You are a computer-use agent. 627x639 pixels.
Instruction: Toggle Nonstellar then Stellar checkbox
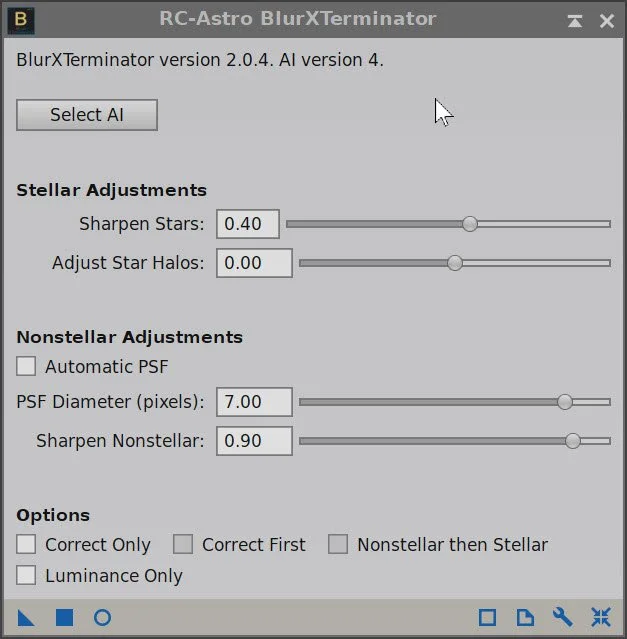pos(338,544)
